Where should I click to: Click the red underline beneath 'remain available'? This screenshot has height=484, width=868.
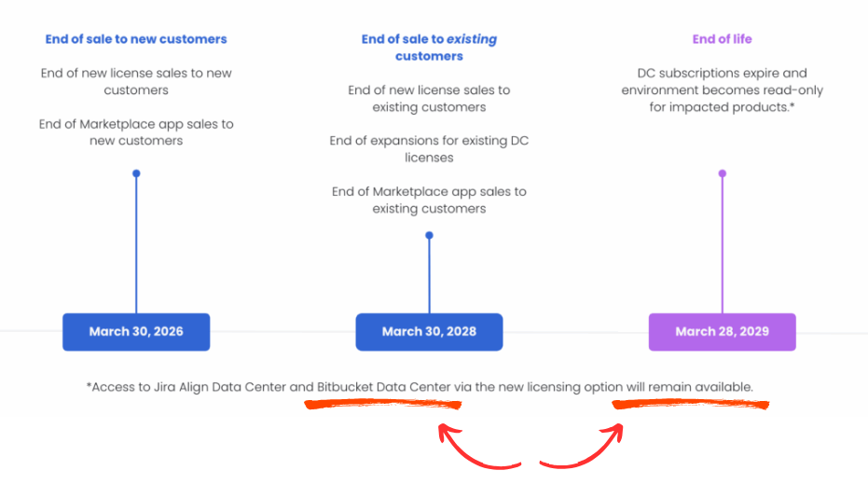690,405
